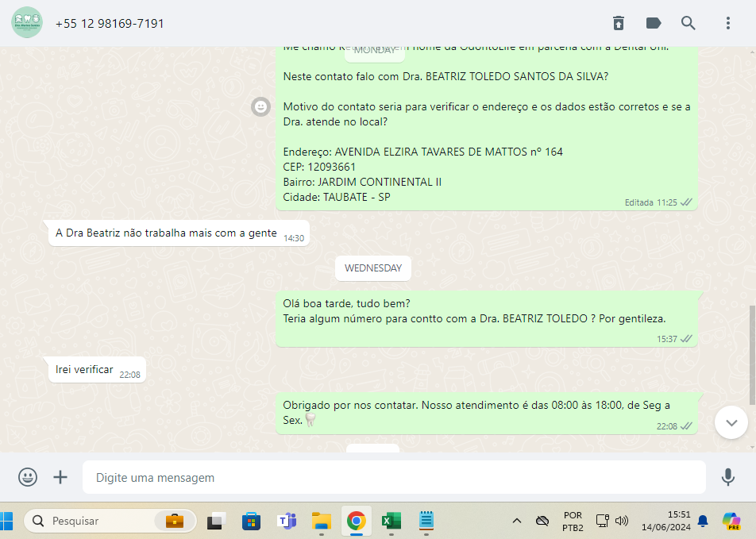This screenshot has width=756, height=539.
Task: Launch Copilot preview from taskbar
Action: point(731,521)
